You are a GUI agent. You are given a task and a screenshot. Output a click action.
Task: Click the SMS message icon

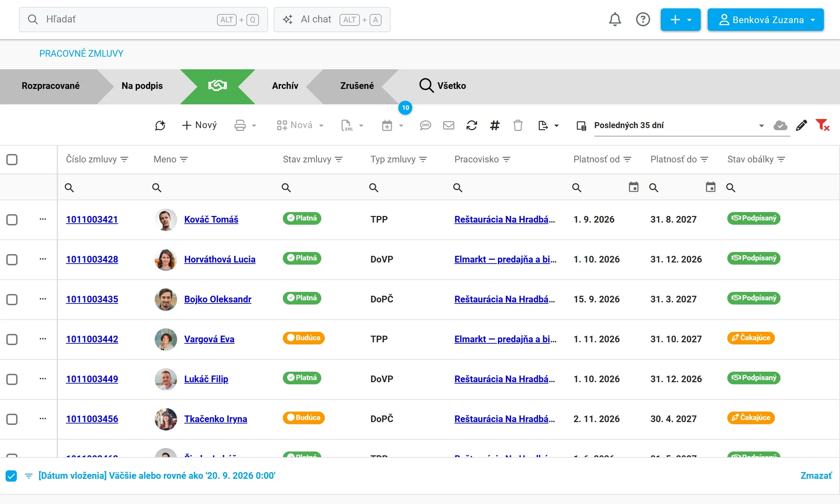425,125
